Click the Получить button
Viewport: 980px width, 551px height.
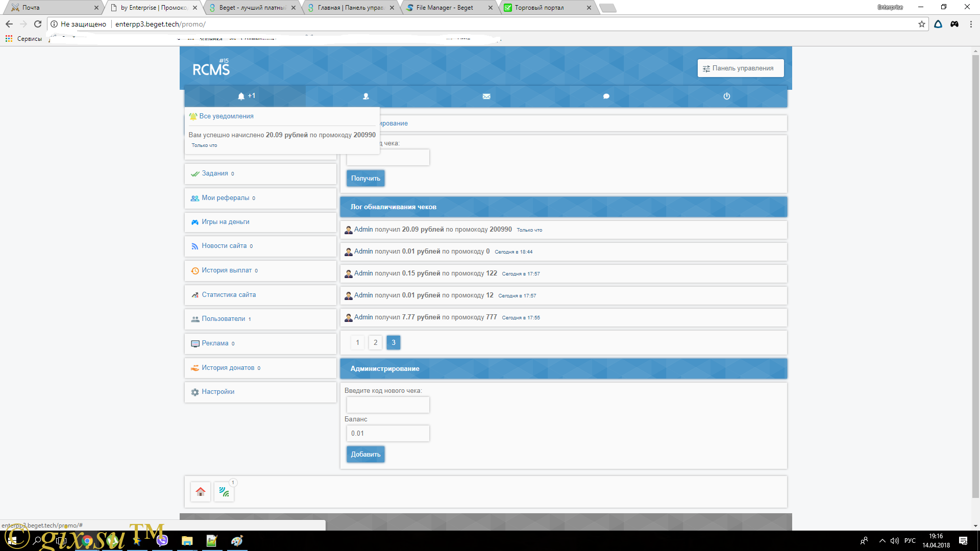[x=365, y=179]
